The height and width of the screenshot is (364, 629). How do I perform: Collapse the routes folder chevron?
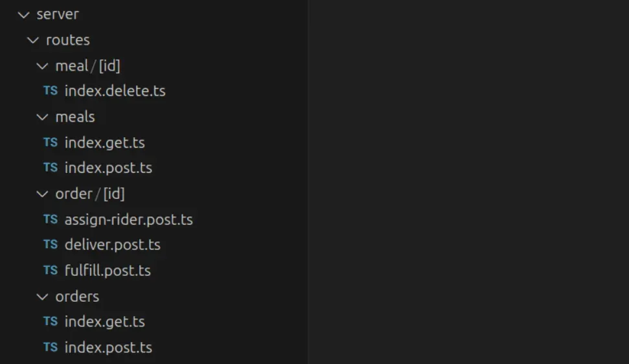point(34,40)
